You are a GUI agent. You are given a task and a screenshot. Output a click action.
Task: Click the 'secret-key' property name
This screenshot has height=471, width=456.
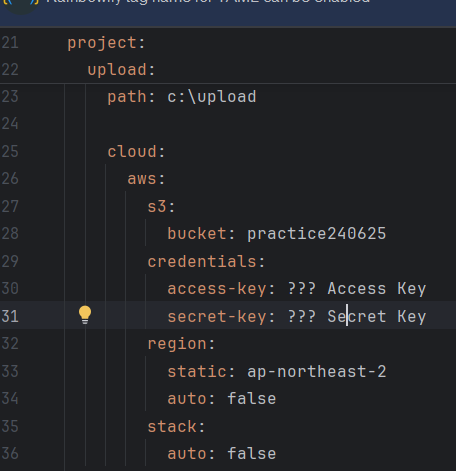coord(217,316)
